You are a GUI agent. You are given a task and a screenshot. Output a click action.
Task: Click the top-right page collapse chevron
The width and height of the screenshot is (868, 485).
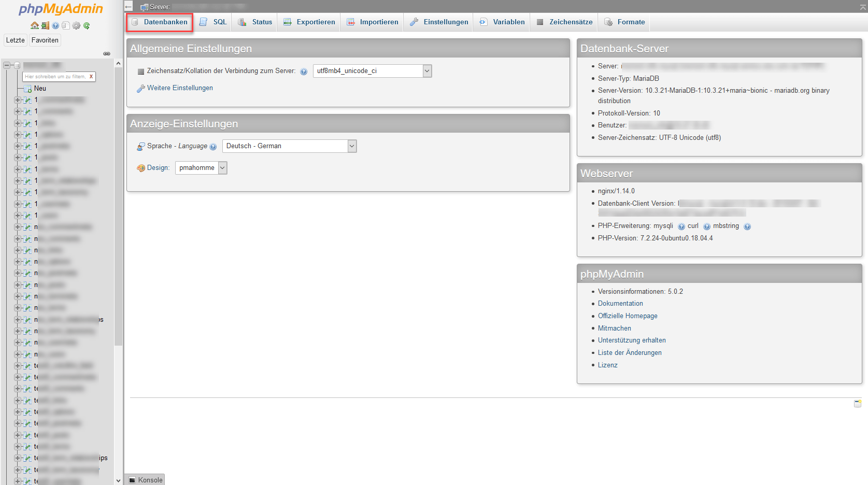pos(863,7)
